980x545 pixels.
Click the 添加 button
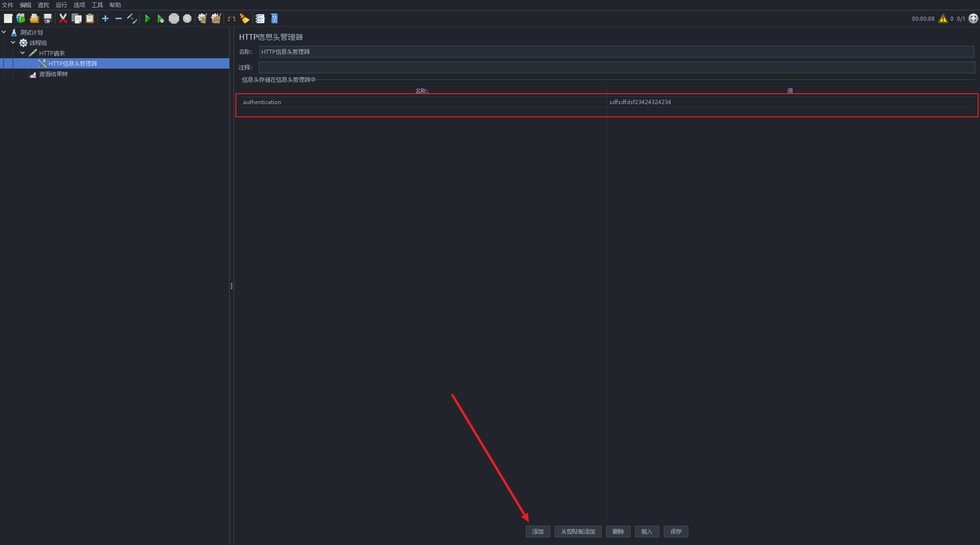click(538, 531)
